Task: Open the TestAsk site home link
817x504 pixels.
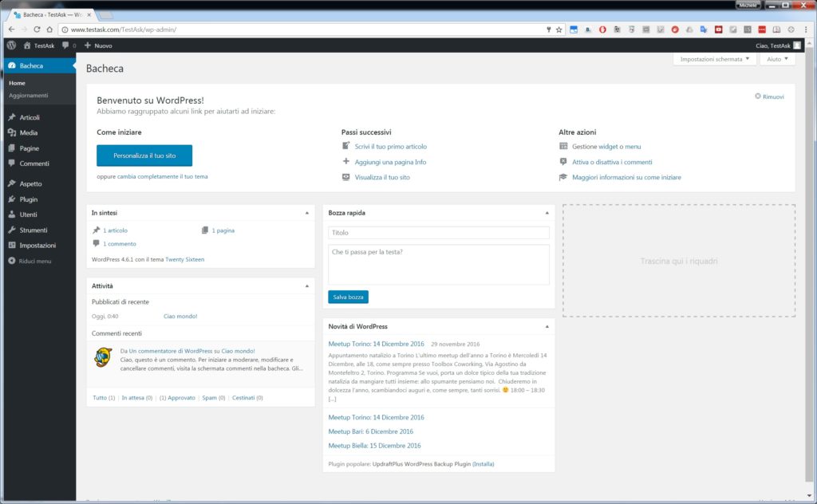Action: 39,45
